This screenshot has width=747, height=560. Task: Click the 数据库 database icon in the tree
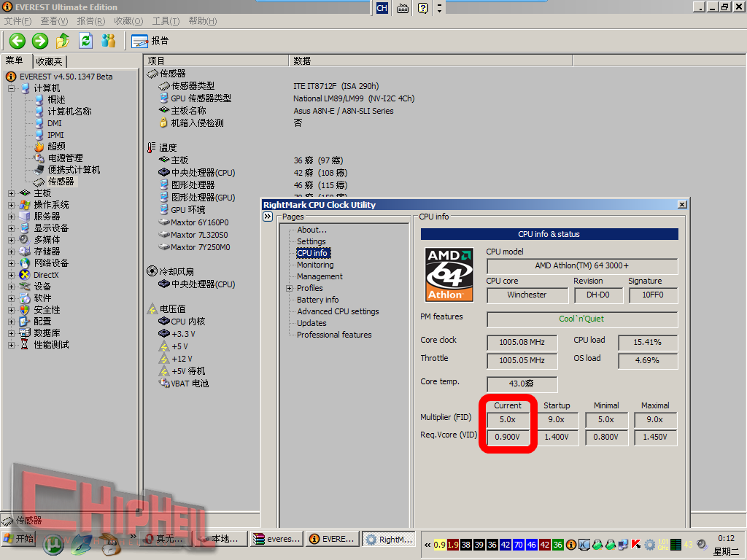25,333
